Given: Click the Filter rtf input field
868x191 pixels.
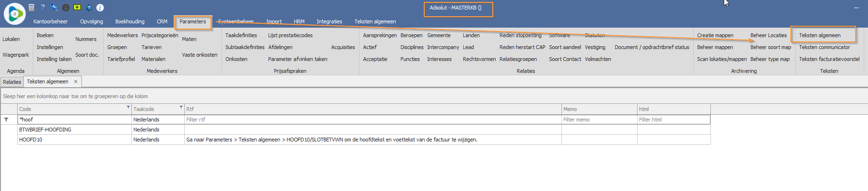Looking at the screenshot, I should pos(371,120).
